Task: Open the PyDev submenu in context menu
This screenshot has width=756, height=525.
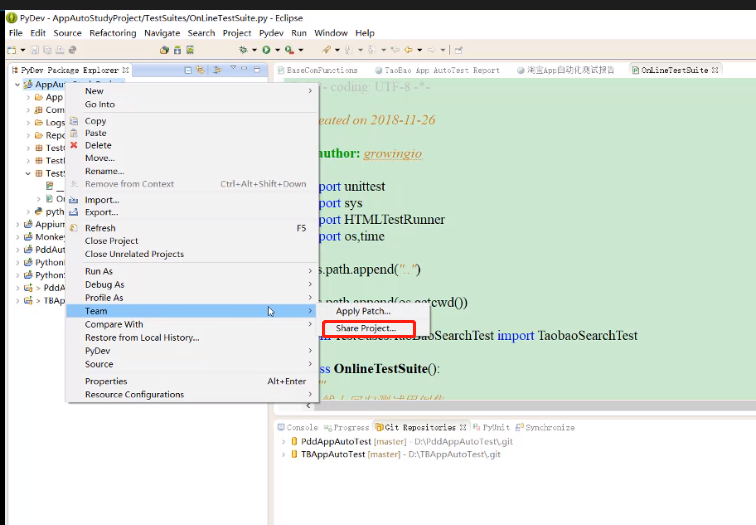Action: pos(192,351)
